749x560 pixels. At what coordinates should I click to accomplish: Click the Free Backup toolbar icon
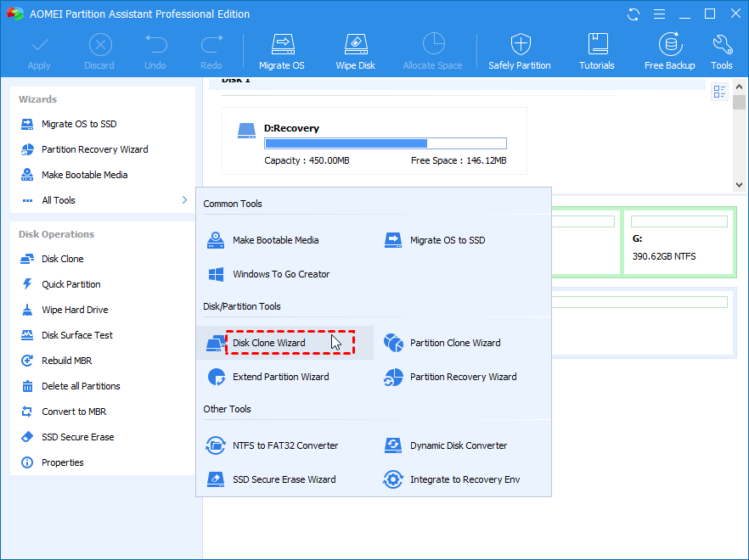(670, 44)
